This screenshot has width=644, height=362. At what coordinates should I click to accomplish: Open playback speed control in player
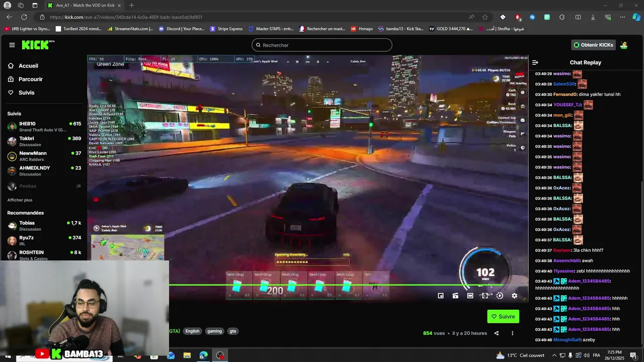(500, 296)
